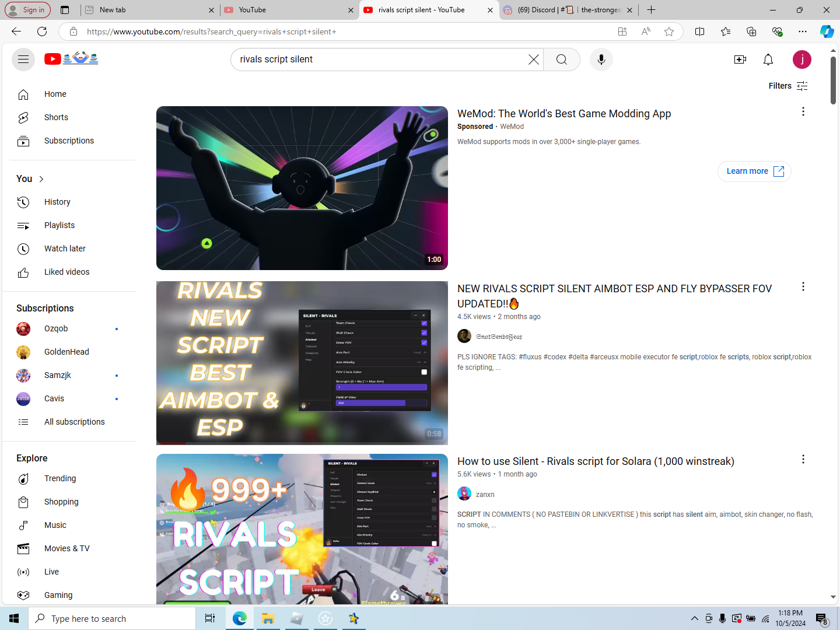The image size is (840, 630).
Task: Open NEW RIVALS SCRIPT SILENT video thumbnail
Action: [302, 363]
